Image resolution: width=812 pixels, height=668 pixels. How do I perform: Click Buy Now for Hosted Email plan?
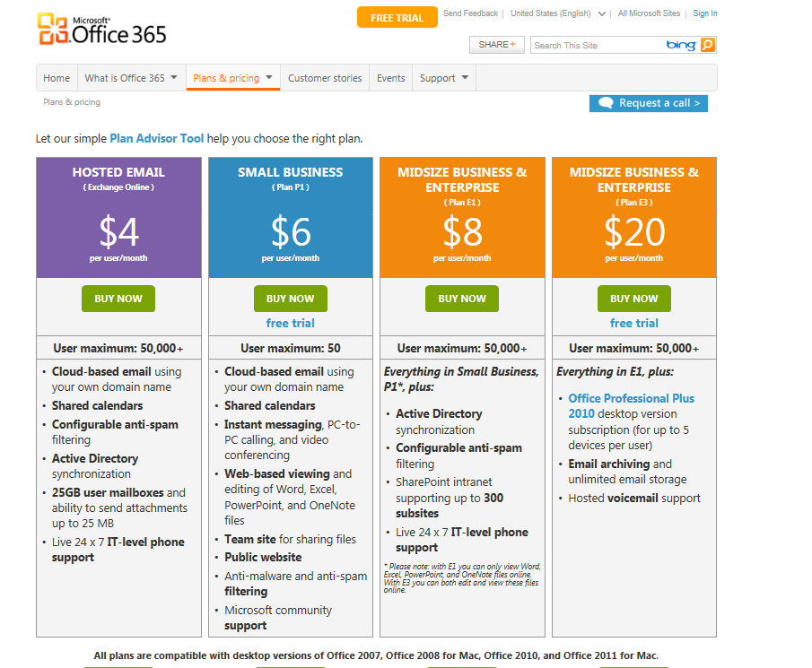pos(118,299)
